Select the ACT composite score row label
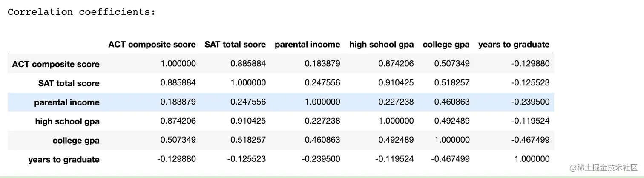This screenshot has width=644, height=178. click(x=56, y=64)
